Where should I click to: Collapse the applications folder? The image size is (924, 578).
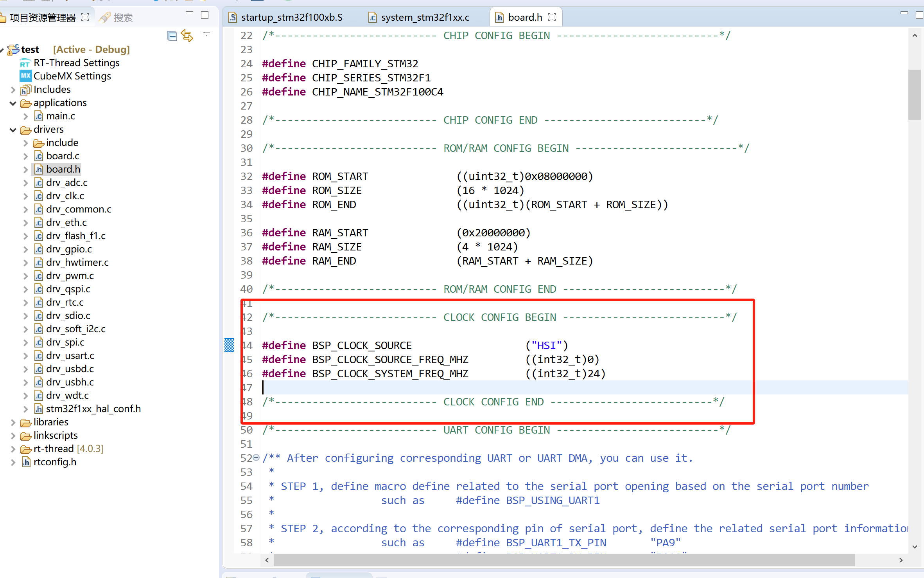[x=13, y=103]
